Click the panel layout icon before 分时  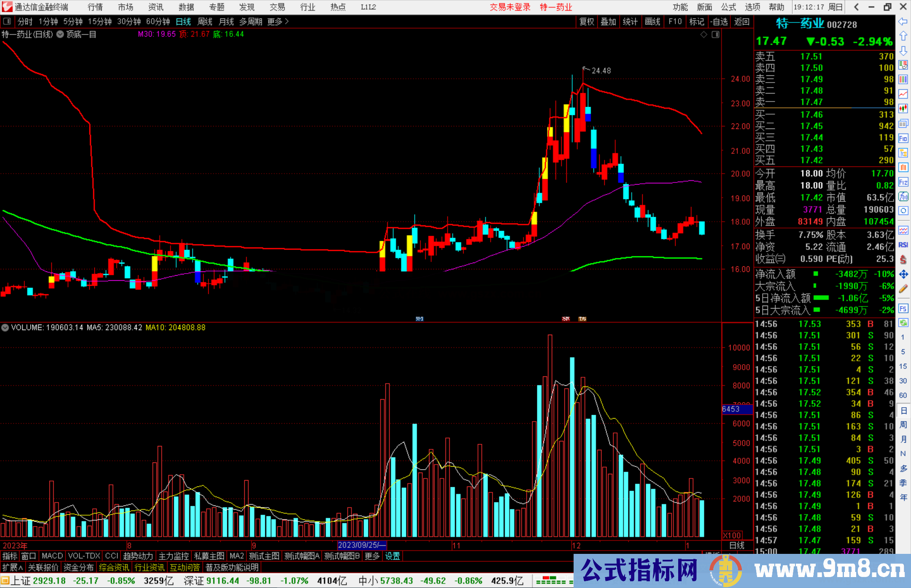(7, 21)
